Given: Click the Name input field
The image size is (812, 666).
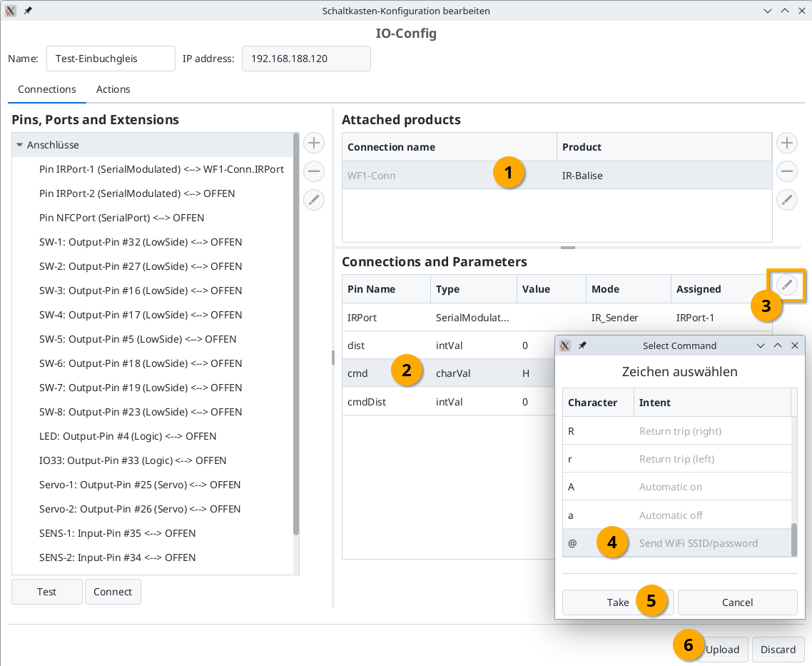Looking at the screenshot, I should (111, 59).
